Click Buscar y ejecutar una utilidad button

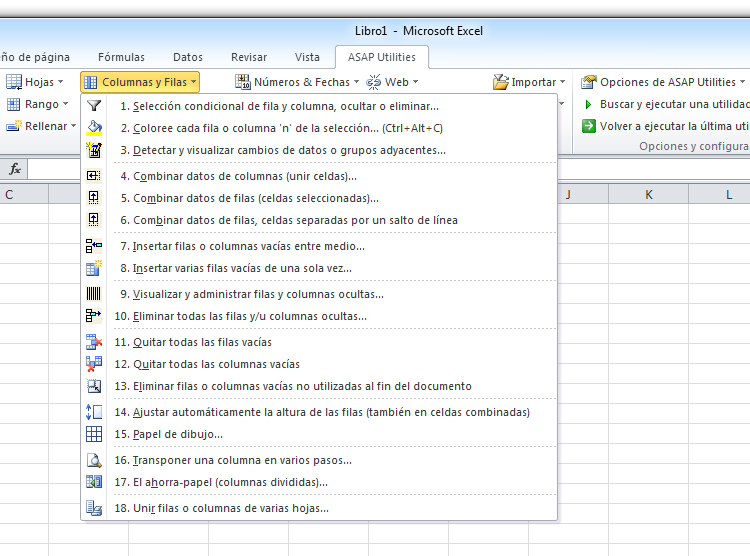tap(666, 104)
